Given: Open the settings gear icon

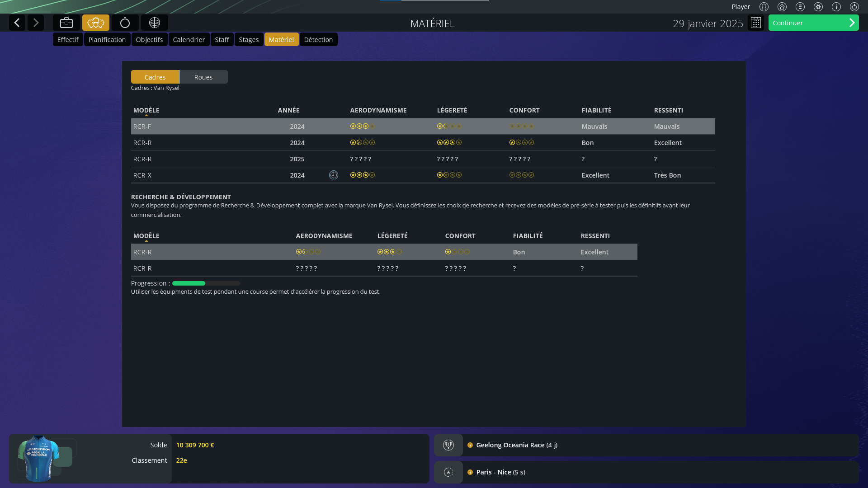Looking at the screenshot, I should click(818, 7).
